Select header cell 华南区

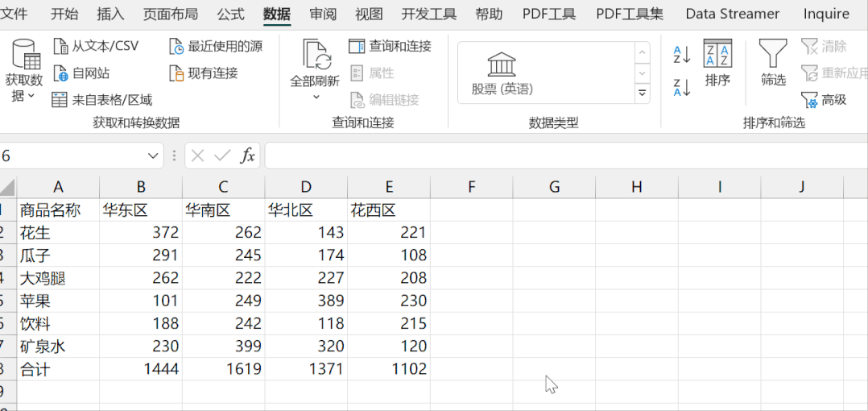[x=224, y=210]
